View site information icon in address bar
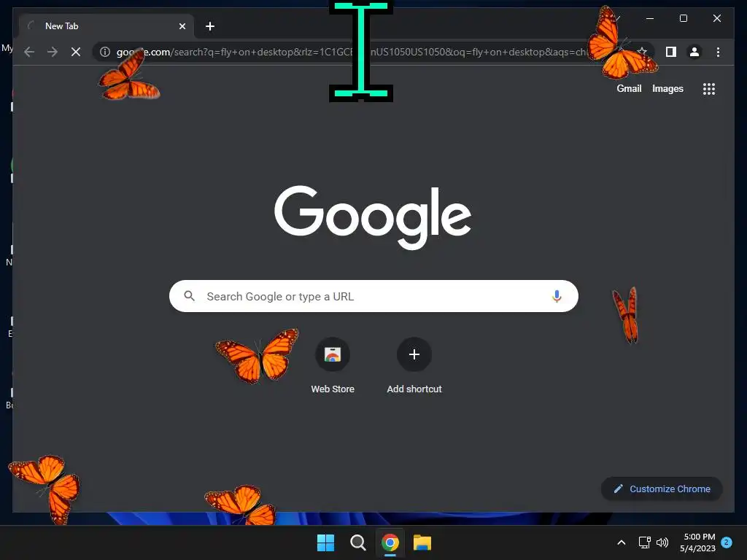747x560 pixels. (105, 52)
